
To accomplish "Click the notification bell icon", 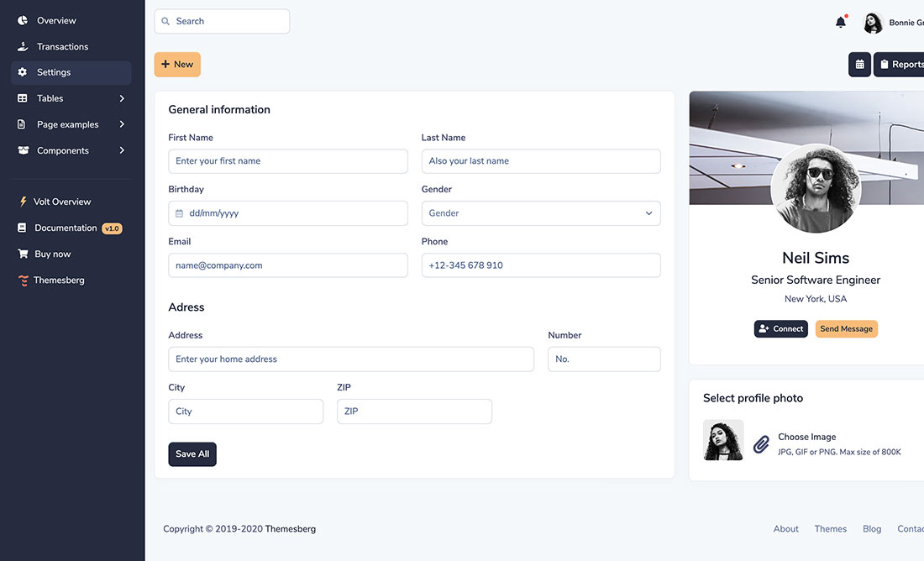I will click(x=840, y=23).
